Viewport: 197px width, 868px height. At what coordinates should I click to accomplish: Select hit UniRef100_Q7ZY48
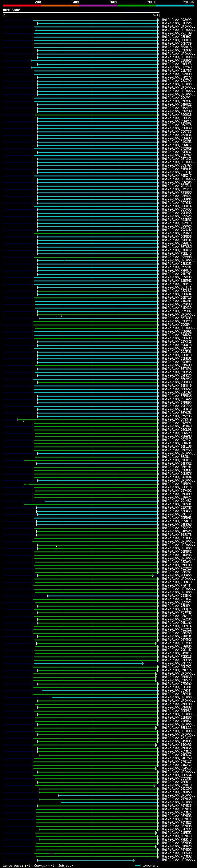click(176, 67)
